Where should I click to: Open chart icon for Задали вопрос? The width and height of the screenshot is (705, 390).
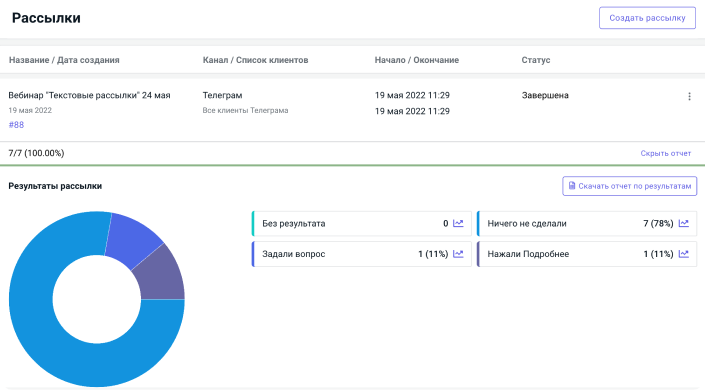coord(458,254)
